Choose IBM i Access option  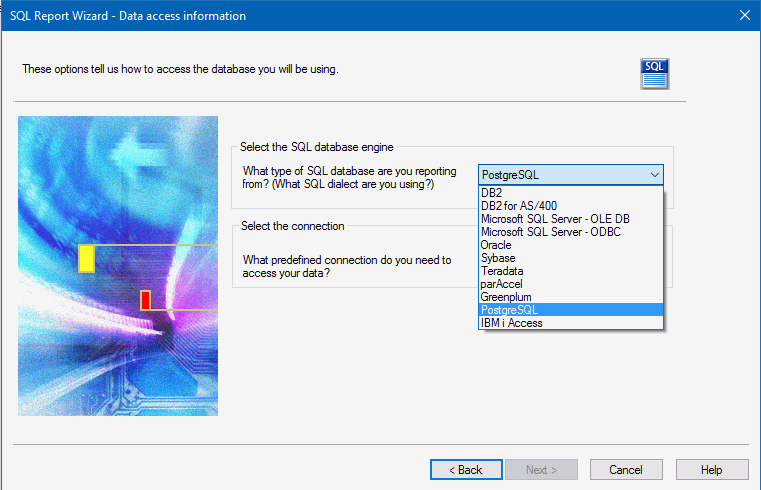(571, 323)
